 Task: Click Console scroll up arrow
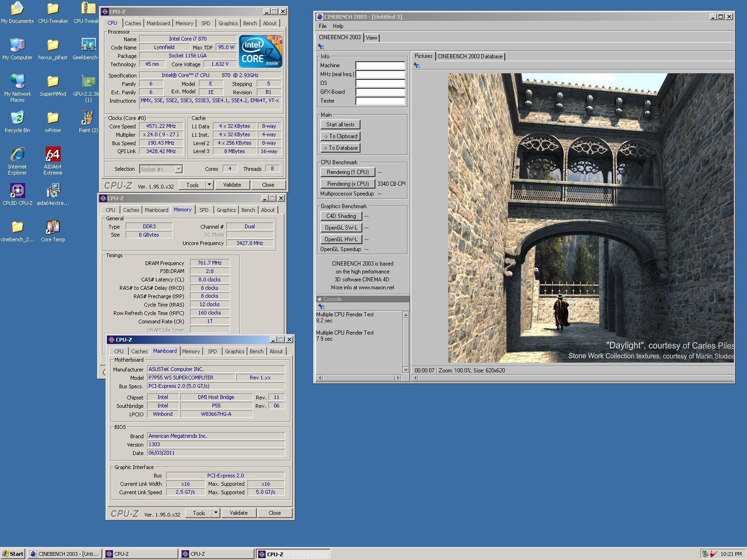tap(406, 315)
